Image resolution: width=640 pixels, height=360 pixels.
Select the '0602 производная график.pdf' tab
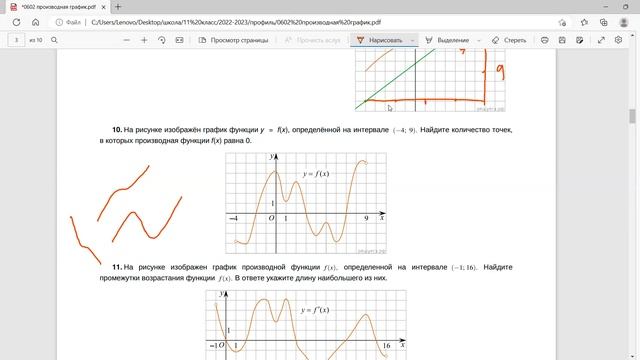pos(58,7)
